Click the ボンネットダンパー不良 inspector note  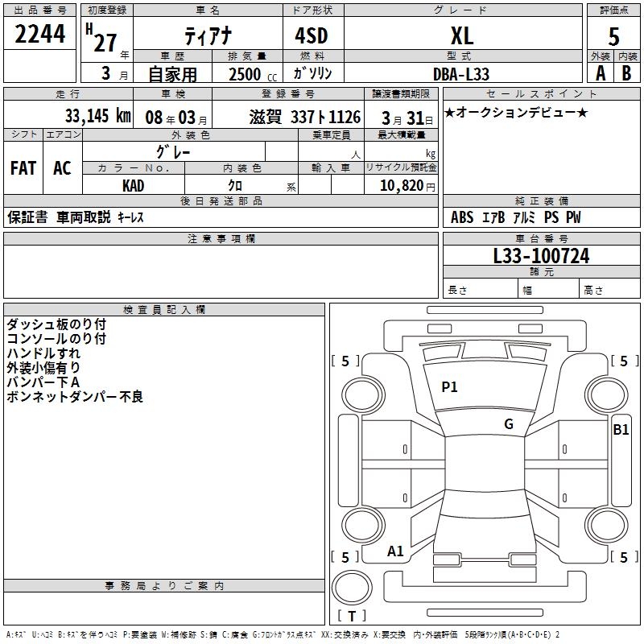[74, 397]
